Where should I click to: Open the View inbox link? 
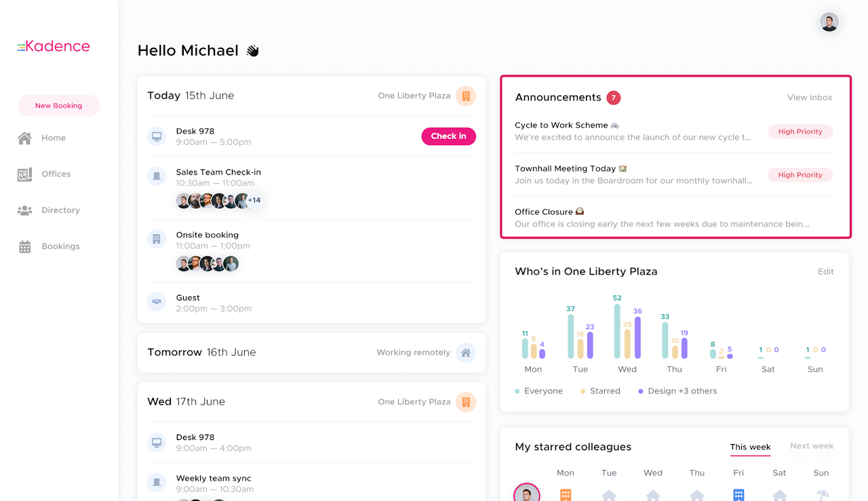tap(809, 98)
